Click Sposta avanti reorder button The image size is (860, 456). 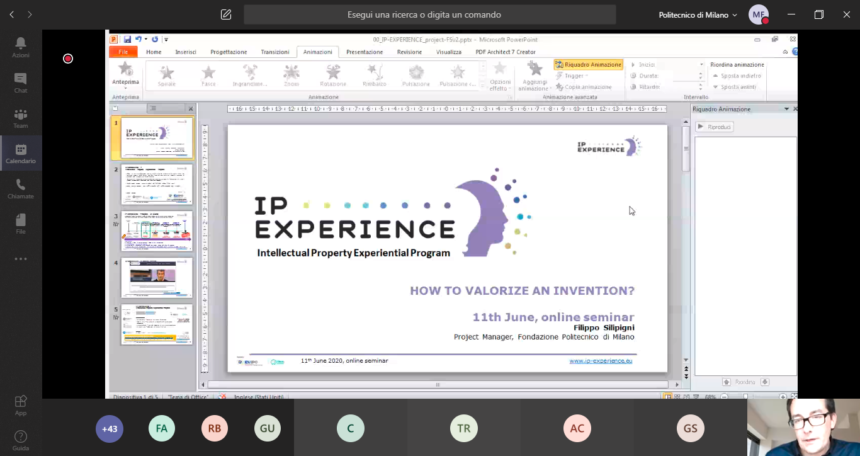[734, 87]
